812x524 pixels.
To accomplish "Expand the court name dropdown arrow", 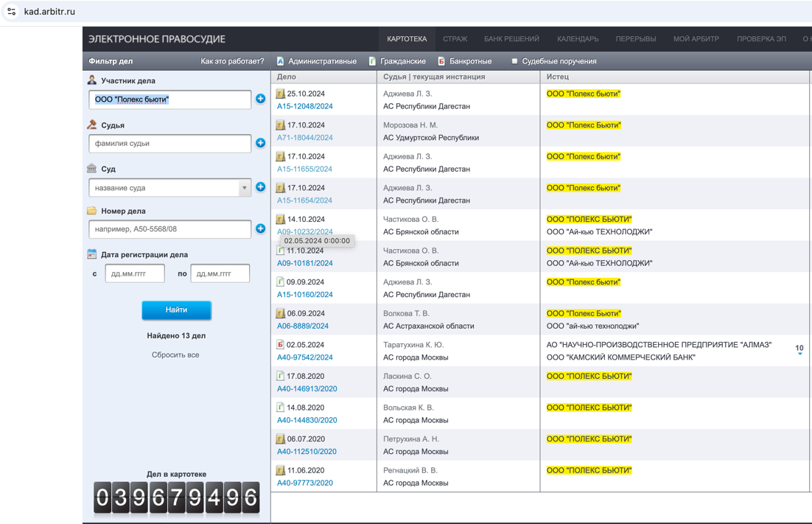I will point(245,187).
